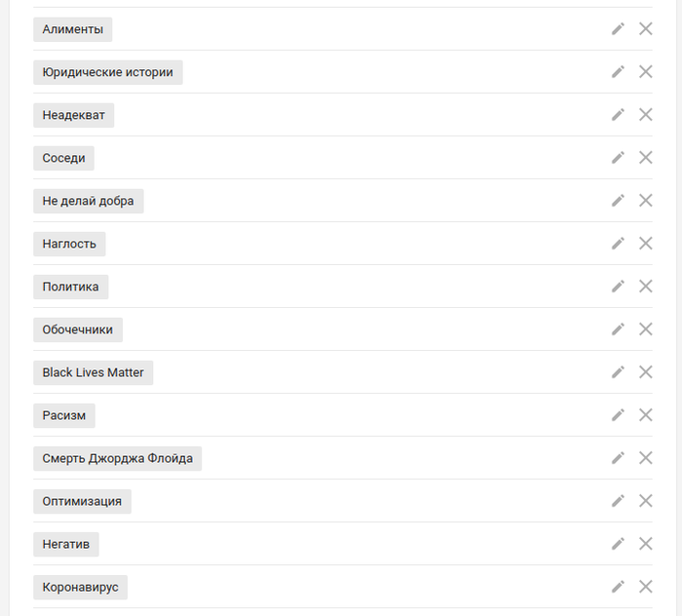682x616 pixels.
Task: Edit the Black Lives Matter tag
Action: 618,372
